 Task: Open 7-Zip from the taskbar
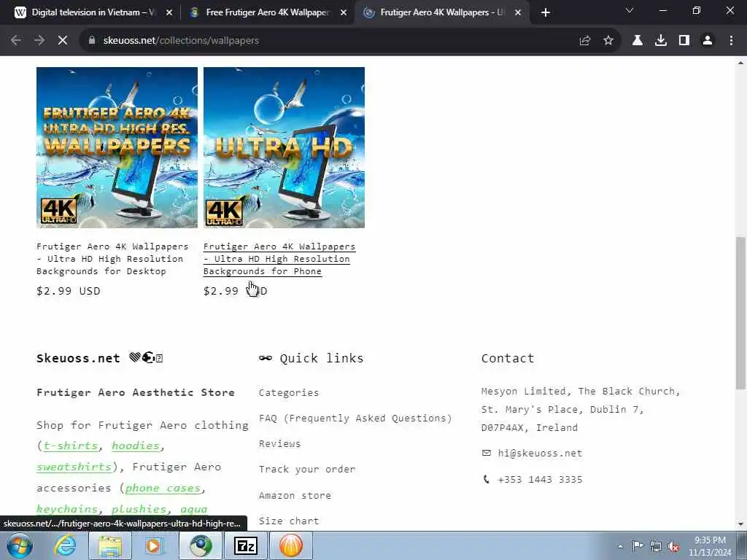[x=246, y=545]
